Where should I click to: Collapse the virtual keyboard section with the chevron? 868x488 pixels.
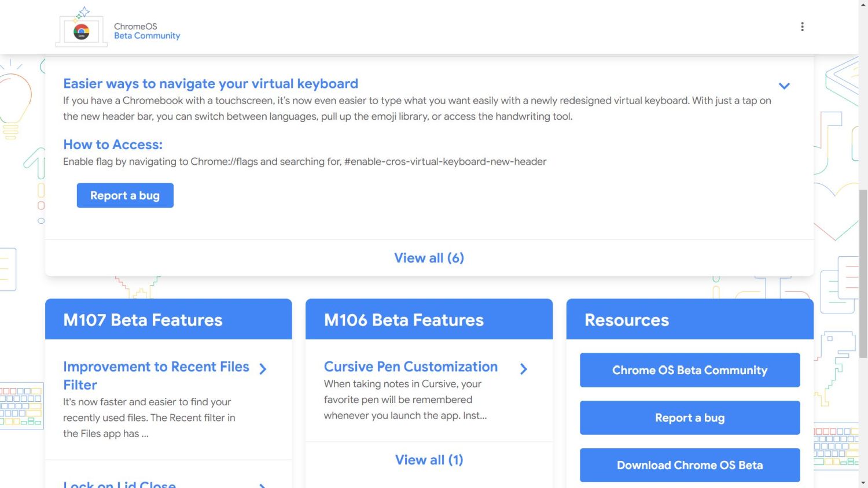784,86
